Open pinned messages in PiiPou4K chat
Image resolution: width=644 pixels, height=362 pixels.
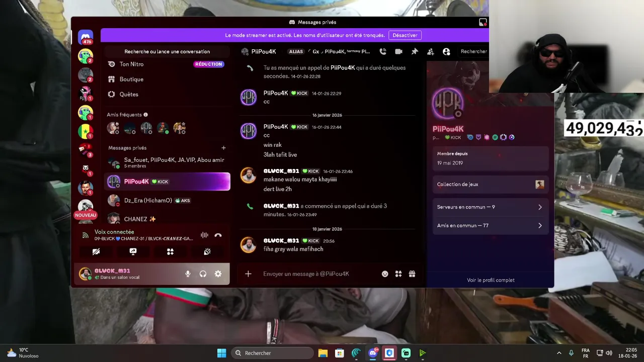click(415, 51)
